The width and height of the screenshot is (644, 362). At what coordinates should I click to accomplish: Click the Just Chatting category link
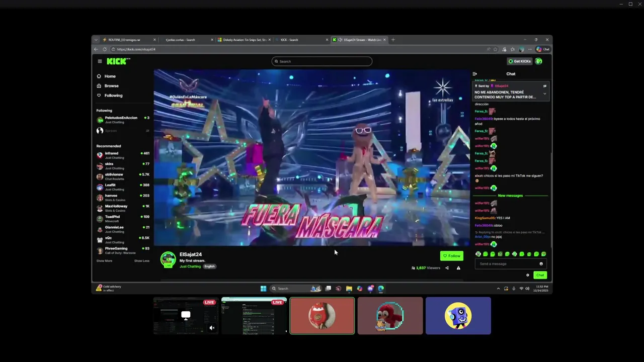pyautogui.click(x=190, y=266)
